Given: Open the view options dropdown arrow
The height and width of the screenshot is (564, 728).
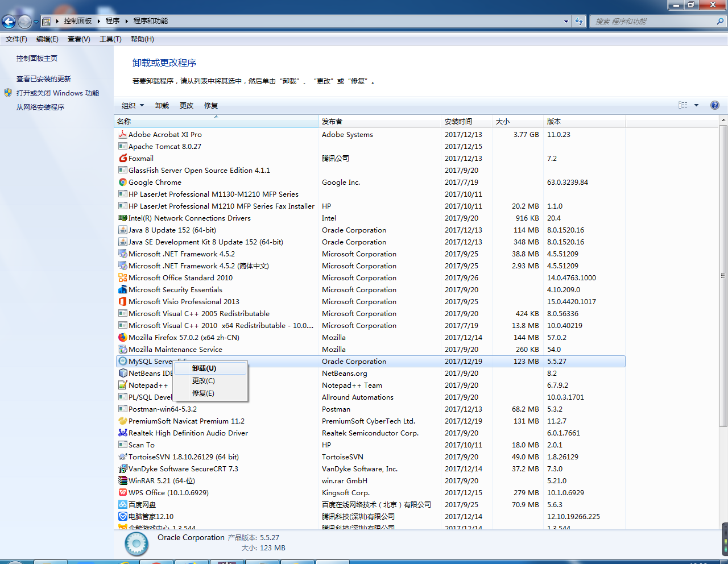Looking at the screenshot, I should click(x=696, y=105).
